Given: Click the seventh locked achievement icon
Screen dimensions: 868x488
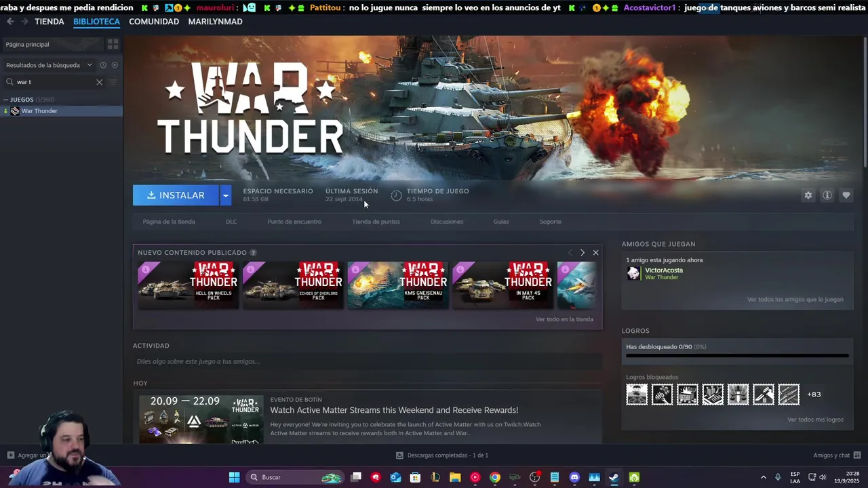Looking at the screenshot, I should pos(789,394).
